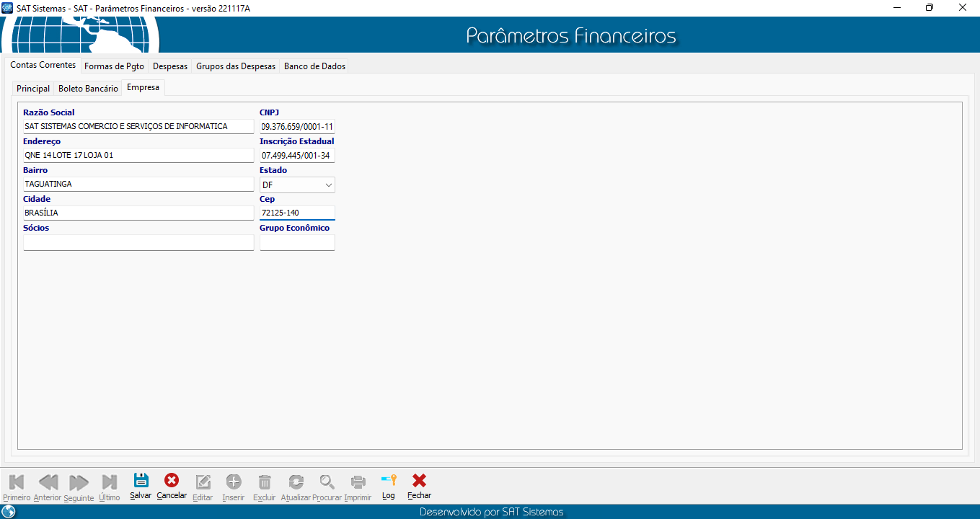The image size is (980, 519).
Task: Open the Despesas tab
Action: point(170,66)
